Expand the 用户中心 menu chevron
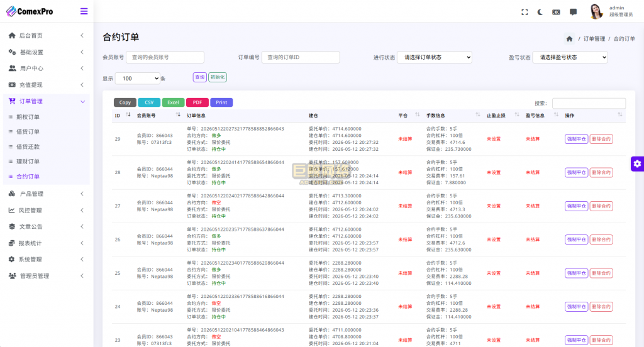Image resolution: width=644 pixels, height=347 pixels. click(x=82, y=68)
